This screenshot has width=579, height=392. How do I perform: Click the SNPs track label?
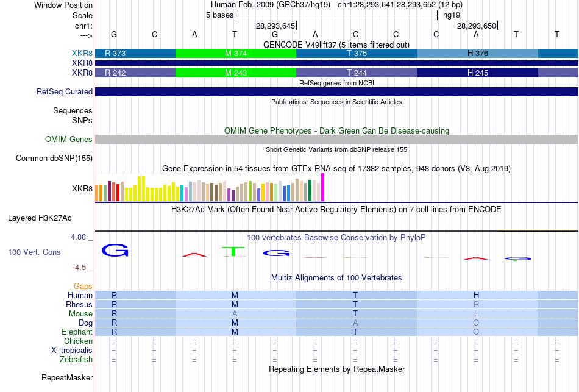click(x=82, y=121)
